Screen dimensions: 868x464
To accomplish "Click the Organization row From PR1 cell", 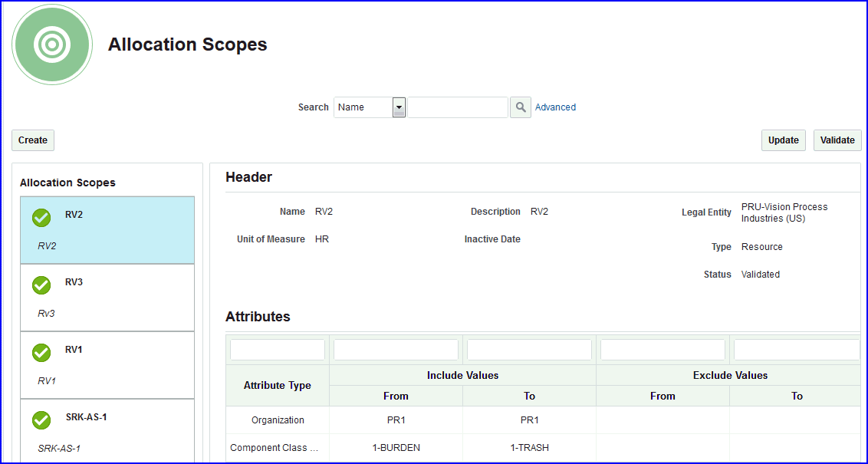I will tap(396, 420).
